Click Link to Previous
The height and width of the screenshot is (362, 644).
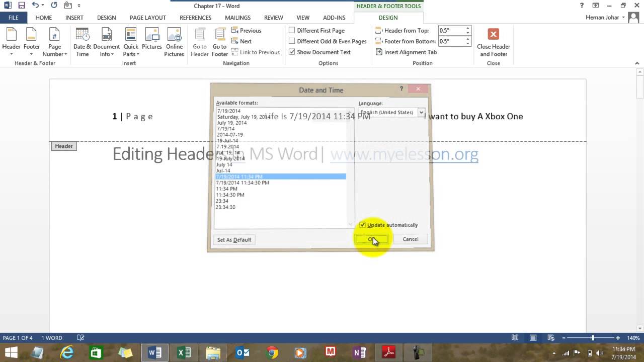pyautogui.click(x=256, y=52)
